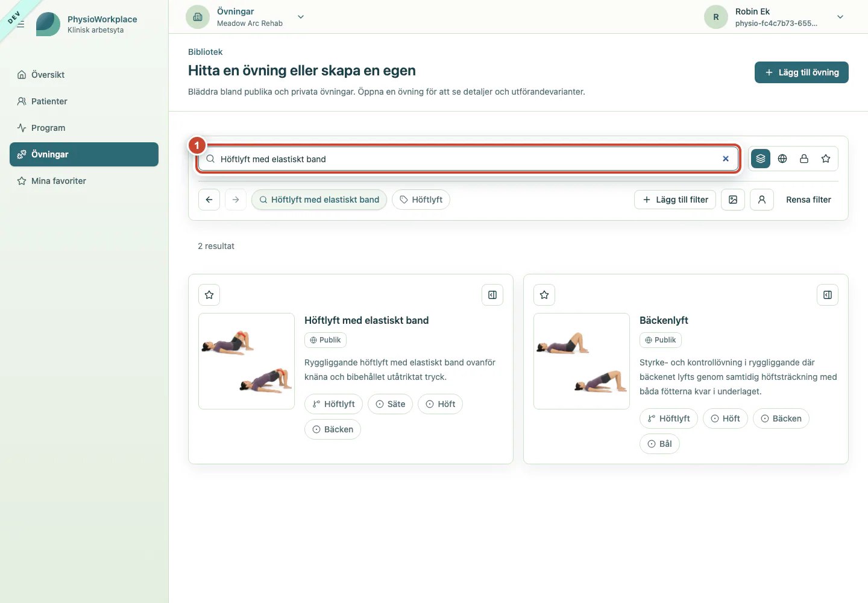Click the Lägg till övning button
Viewport: 868px width, 603px height.
pos(802,72)
